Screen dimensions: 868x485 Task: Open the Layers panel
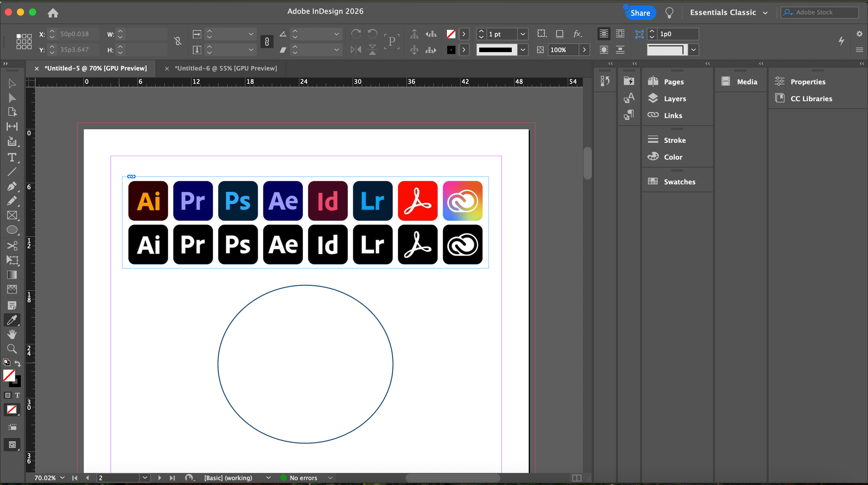click(x=675, y=99)
